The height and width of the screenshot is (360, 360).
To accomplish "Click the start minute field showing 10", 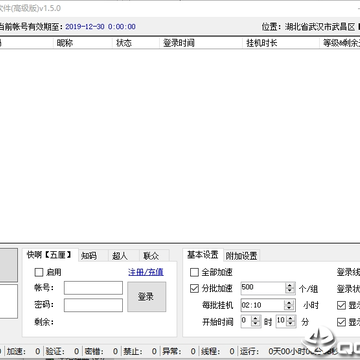I will (x=282, y=322).
